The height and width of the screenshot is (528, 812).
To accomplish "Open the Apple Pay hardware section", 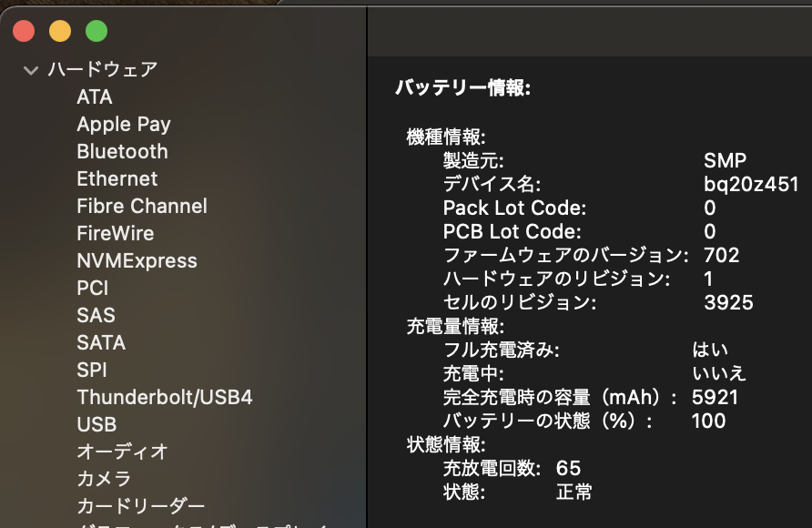I will point(124,125).
